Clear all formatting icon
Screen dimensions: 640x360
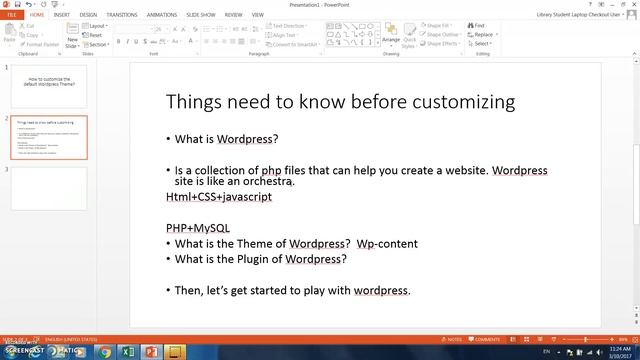[x=195, y=29]
